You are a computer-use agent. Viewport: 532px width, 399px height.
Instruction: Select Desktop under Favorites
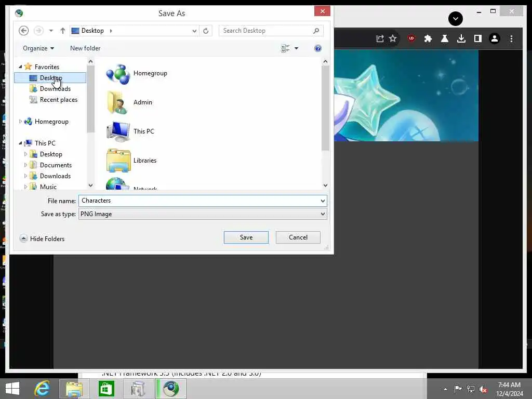click(50, 78)
